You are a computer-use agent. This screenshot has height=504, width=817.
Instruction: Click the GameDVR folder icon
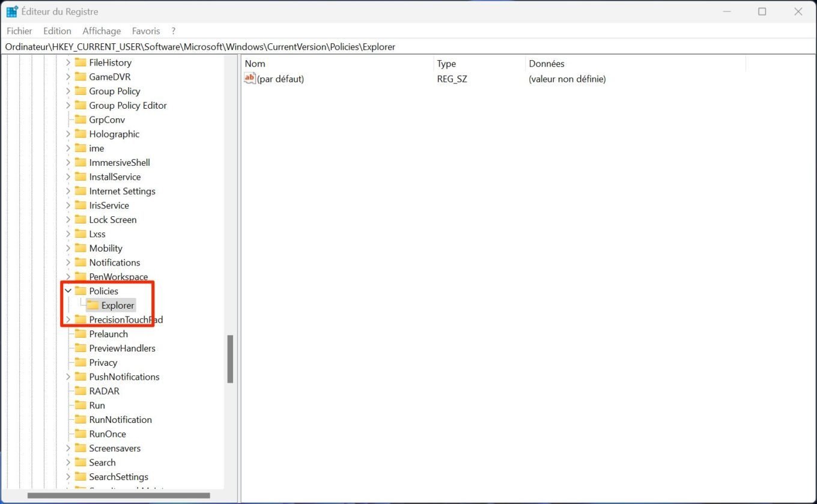(80, 77)
